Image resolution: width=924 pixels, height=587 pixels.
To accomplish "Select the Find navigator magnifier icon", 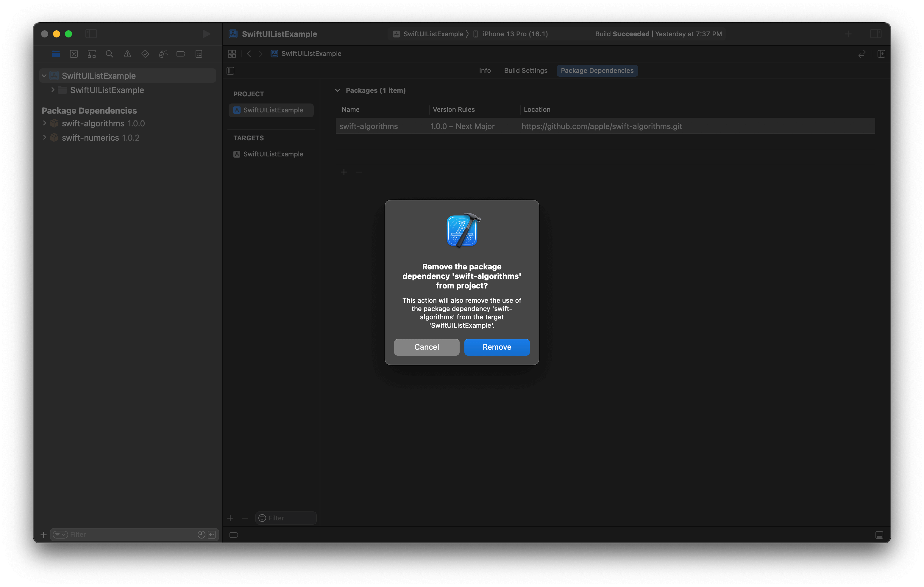I will pyautogui.click(x=109, y=54).
